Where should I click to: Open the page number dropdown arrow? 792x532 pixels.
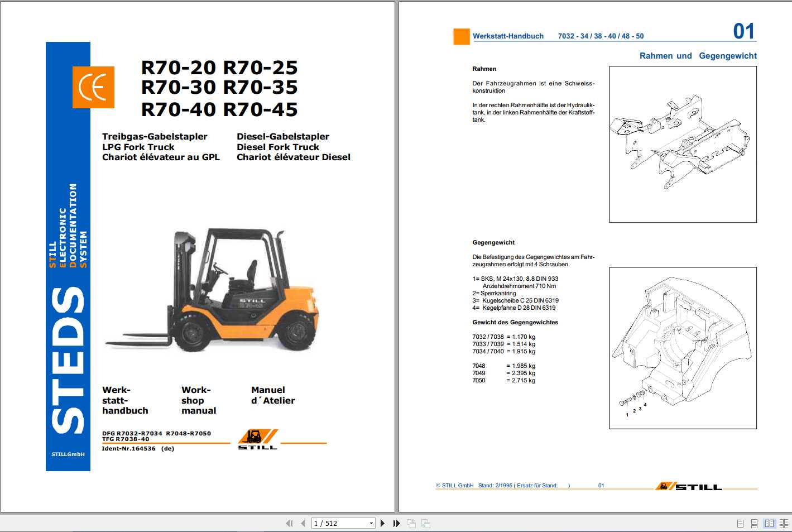coord(371,523)
